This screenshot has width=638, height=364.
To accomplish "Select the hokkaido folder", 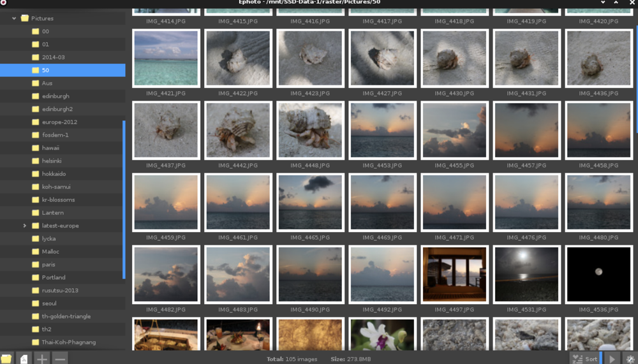I will point(63,173).
